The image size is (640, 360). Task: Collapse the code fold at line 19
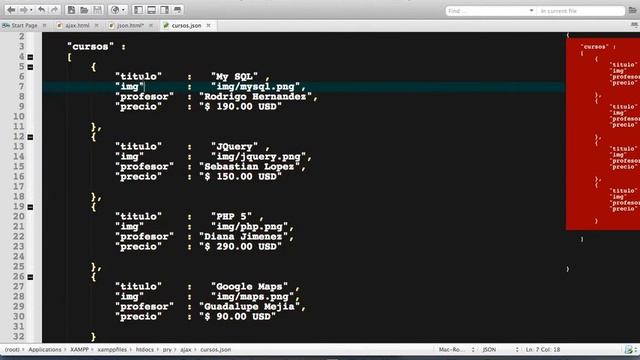tap(30, 207)
